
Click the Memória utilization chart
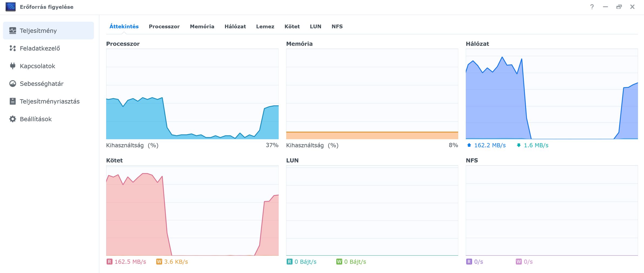coord(372,94)
